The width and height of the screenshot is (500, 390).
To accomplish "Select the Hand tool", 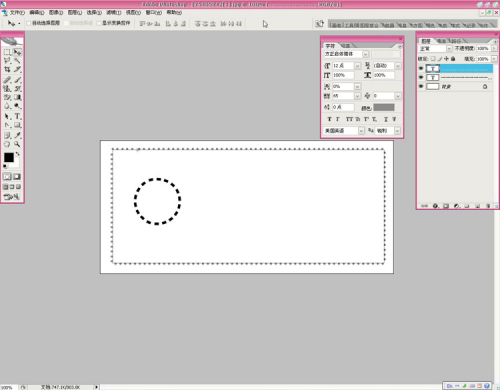I will click(x=7, y=144).
